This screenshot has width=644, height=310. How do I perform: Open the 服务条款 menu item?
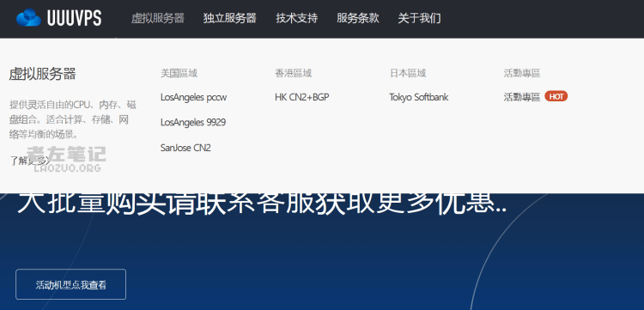point(358,18)
